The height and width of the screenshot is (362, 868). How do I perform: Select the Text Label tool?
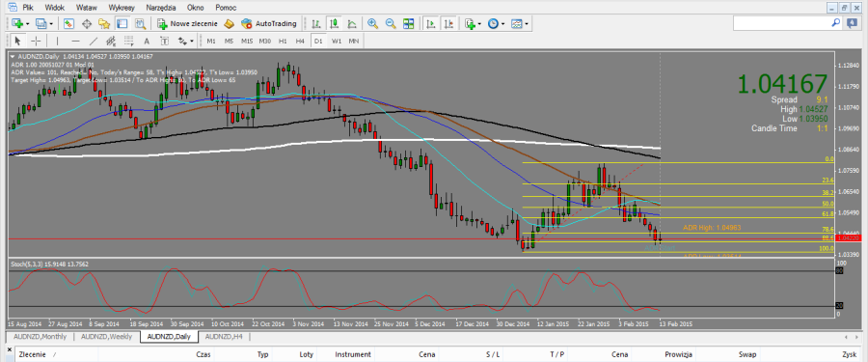pyautogui.click(x=164, y=41)
